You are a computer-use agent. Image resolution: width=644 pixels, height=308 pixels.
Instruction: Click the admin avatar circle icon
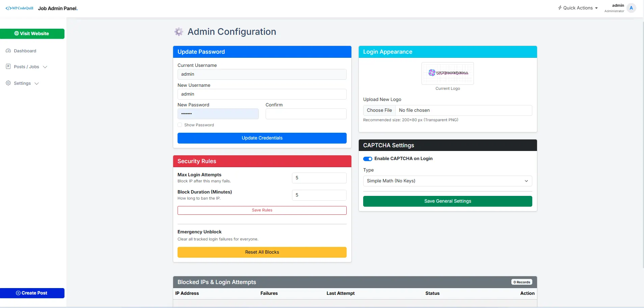click(631, 8)
